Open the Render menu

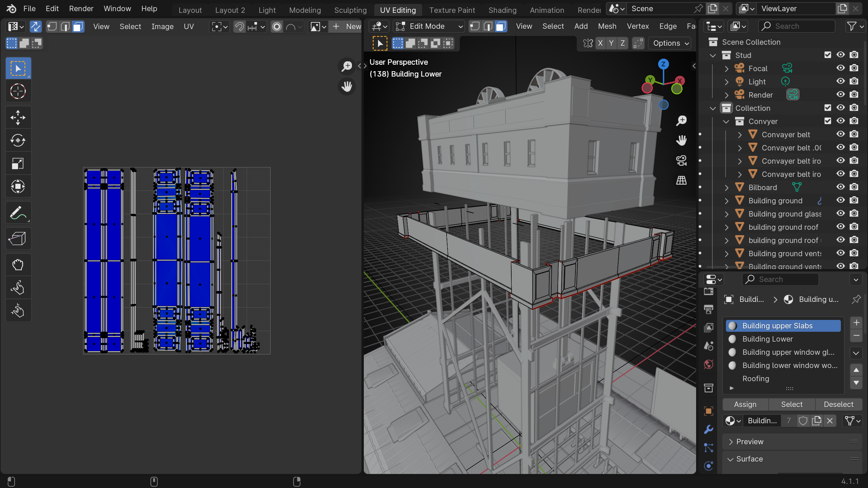[x=81, y=9]
